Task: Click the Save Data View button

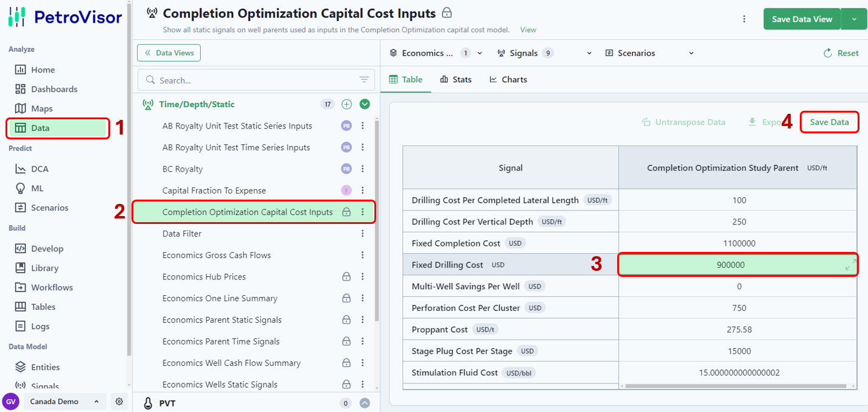Action: [802, 19]
